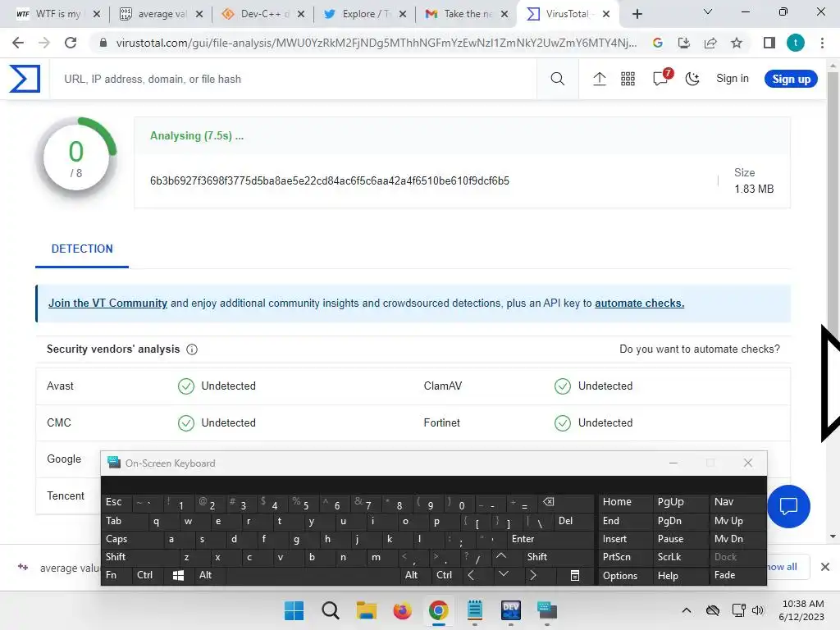Toggle dark mode with the moon icon

pos(692,79)
